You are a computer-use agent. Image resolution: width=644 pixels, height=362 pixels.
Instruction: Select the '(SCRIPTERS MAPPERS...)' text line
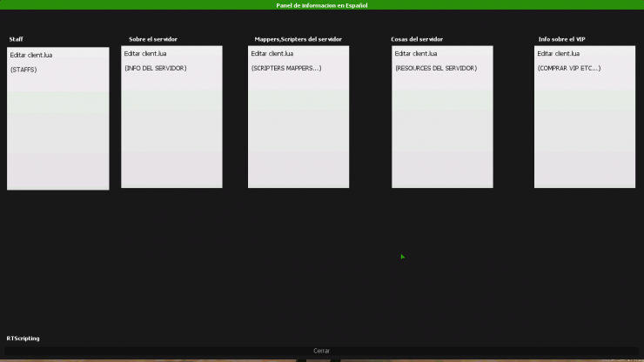[286, 68]
